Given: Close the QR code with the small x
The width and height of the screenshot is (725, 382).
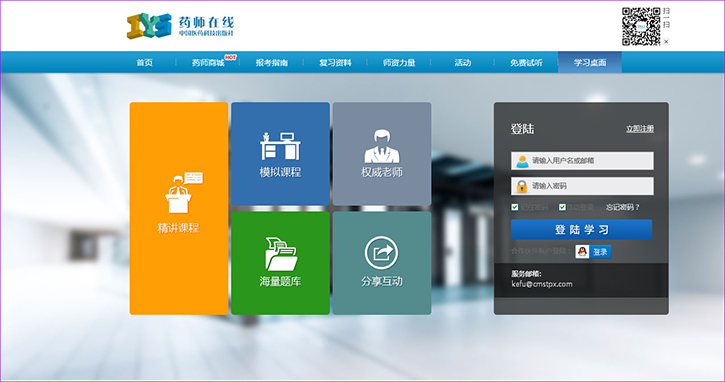Looking at the screenshot, I should [666, 42].
